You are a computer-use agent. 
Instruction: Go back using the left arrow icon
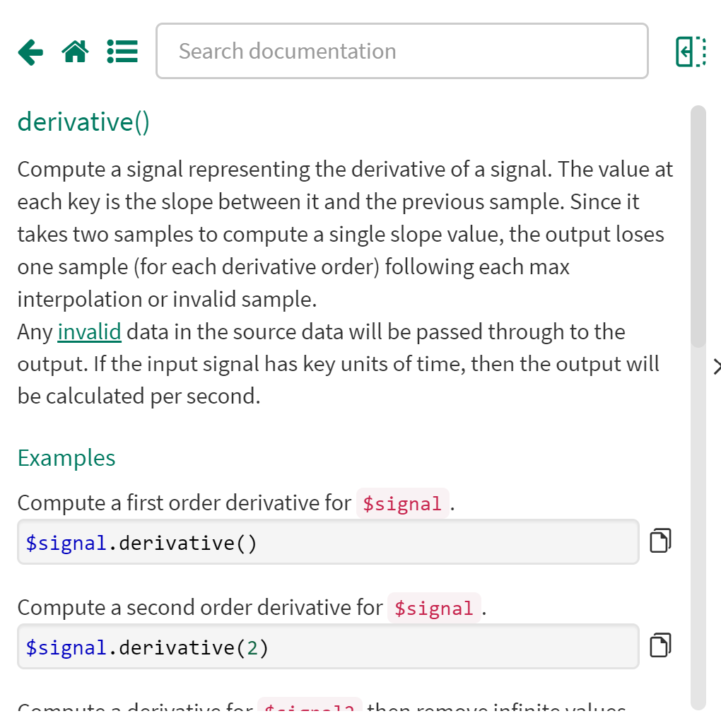tap(30, 52)
